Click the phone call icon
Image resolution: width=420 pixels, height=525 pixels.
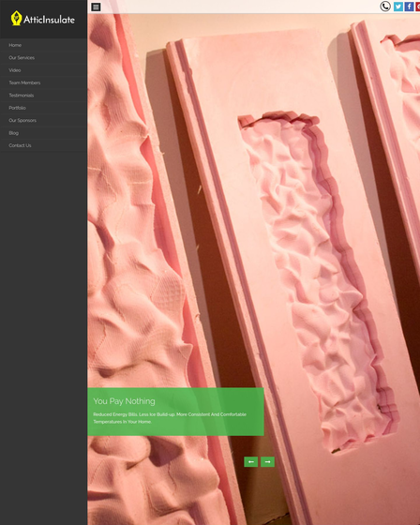pyautogui.click(x=385, y=7)
